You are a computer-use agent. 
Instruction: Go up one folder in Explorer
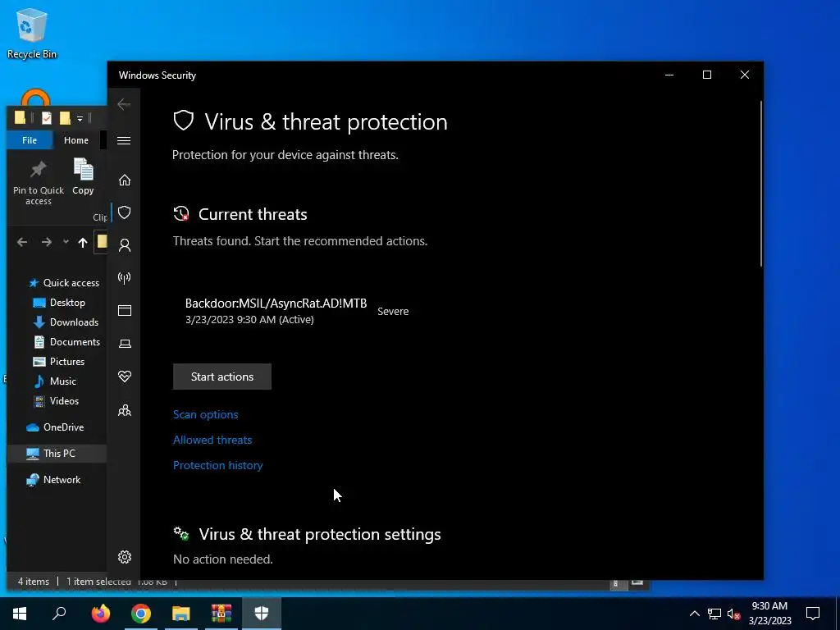(83, 242)
